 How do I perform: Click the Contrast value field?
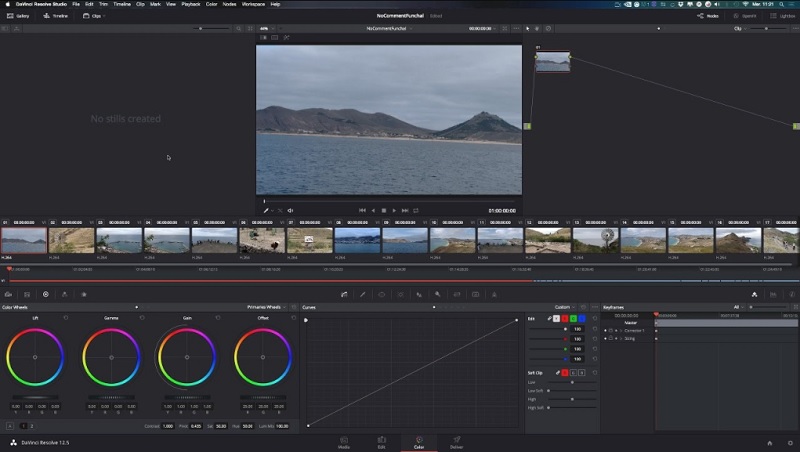[x=168, y=426]
